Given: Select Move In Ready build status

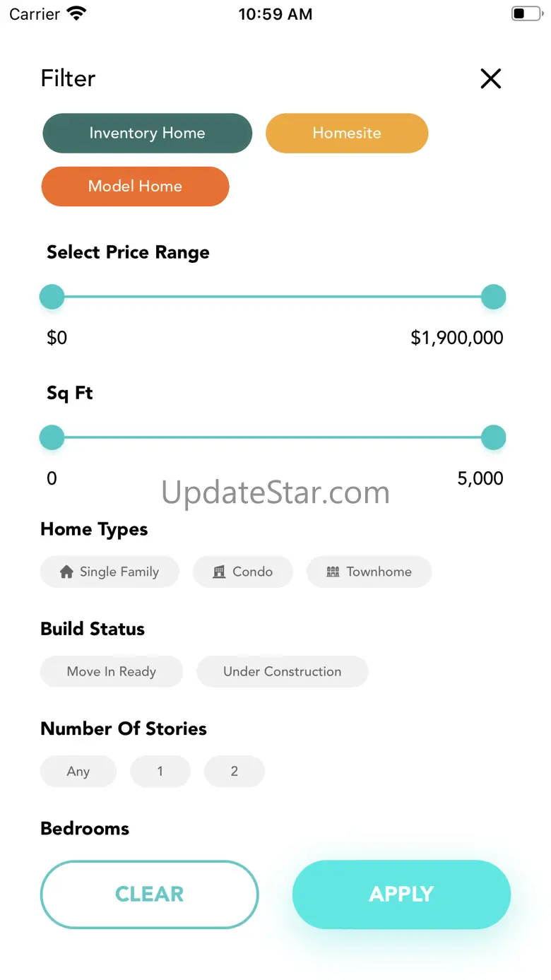Looking at the screenshot, I should pyautogui.click(x=112, y=672).
